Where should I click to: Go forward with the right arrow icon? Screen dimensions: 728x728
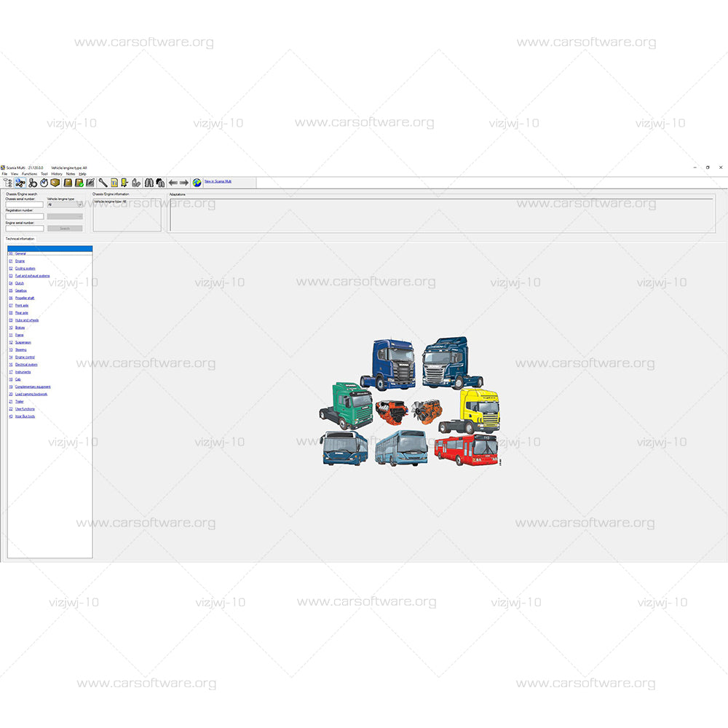pyautogui.click(x=184, y=183)
